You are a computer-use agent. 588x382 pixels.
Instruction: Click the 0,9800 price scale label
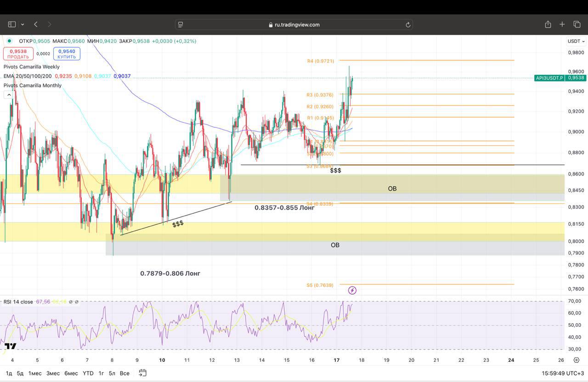[x=576, y=52]
